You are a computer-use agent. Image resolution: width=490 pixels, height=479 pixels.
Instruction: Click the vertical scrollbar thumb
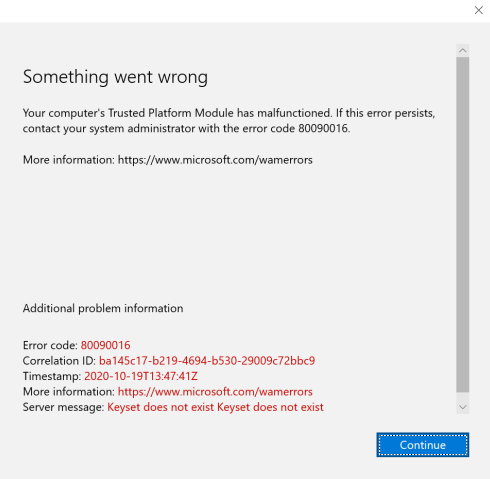tap(462, 224)
